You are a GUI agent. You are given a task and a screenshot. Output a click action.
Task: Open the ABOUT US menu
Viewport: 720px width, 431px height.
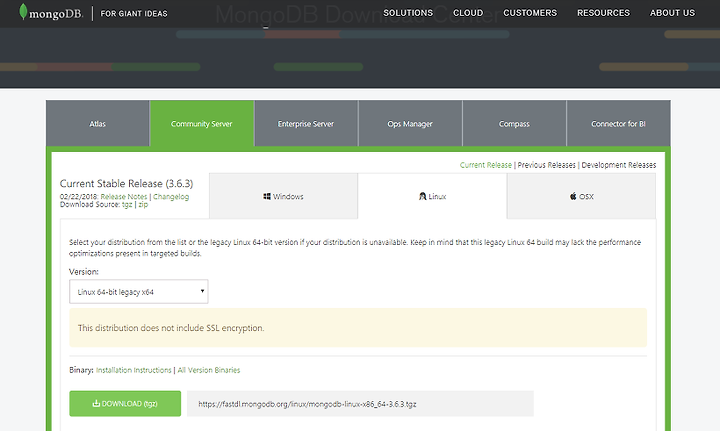(672, 13)
